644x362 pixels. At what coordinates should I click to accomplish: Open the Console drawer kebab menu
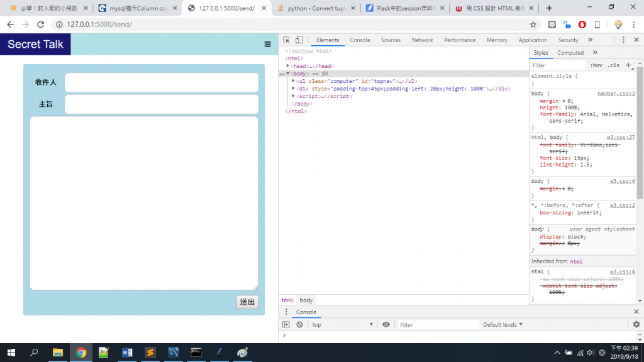(x=286, y=312)
